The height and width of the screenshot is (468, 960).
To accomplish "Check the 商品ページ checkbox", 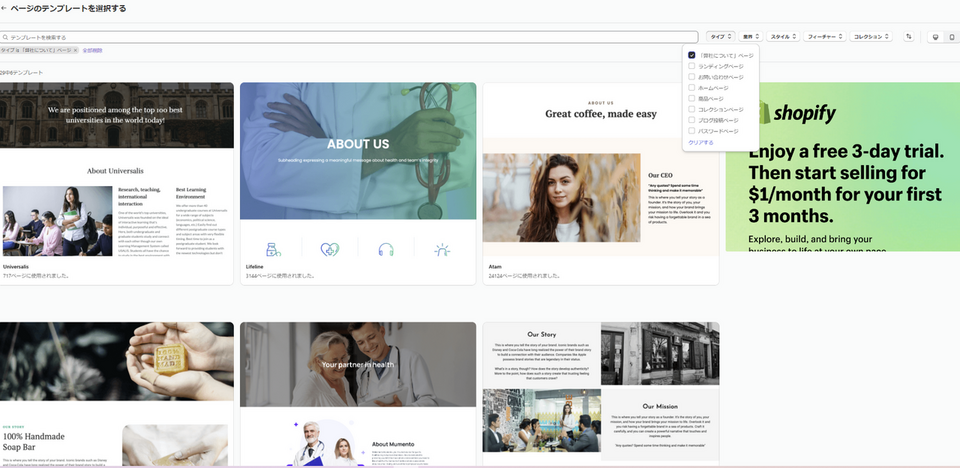I will click(x=692, y=99).
